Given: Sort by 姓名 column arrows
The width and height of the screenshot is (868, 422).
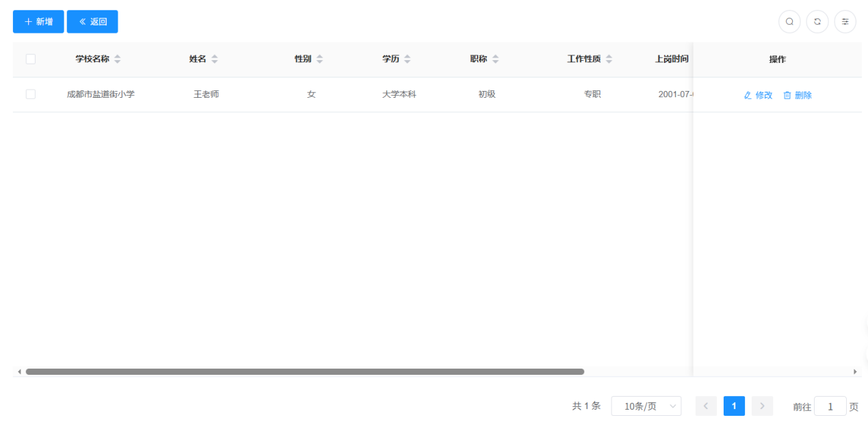Looking at the screenshot, I should pyautogui.click(x=214, y=60).
